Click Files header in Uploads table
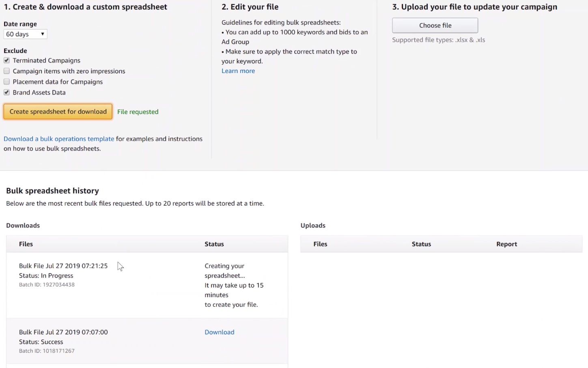This screenshot has width=588, height=368. tap(320, 244)
